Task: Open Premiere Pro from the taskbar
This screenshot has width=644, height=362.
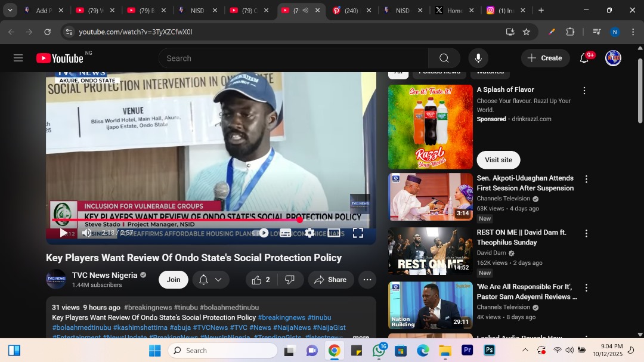Action: pyautogui.click(x=467, y=350)
